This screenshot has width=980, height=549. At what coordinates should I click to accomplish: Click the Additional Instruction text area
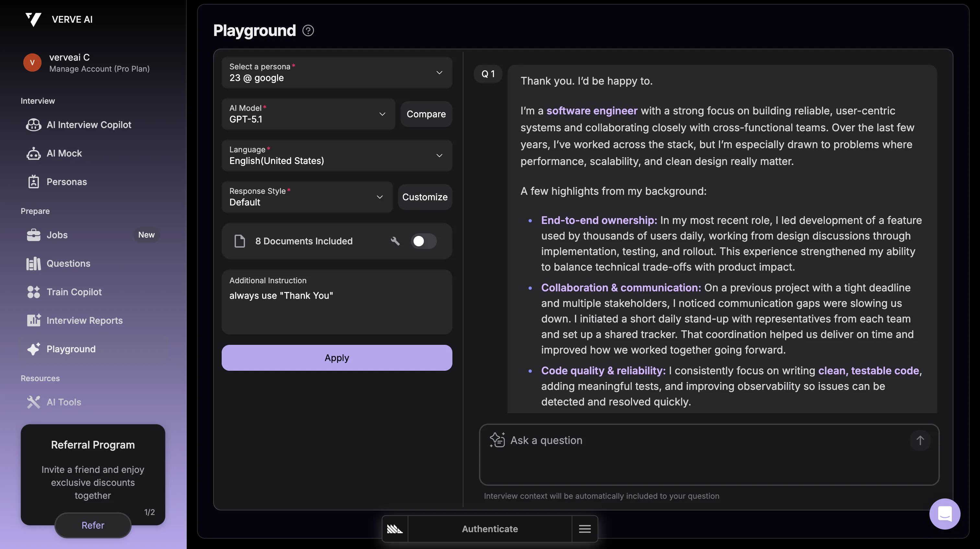click(x=337, y=302)
